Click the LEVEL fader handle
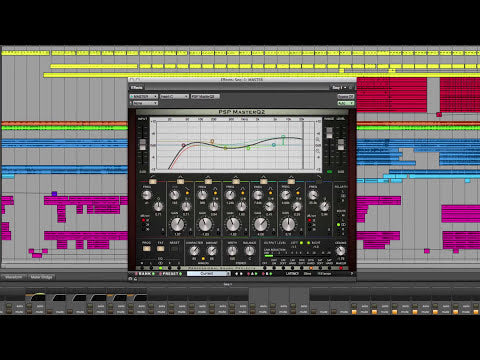This screenshot has width=480, height=360. point(341,145)
